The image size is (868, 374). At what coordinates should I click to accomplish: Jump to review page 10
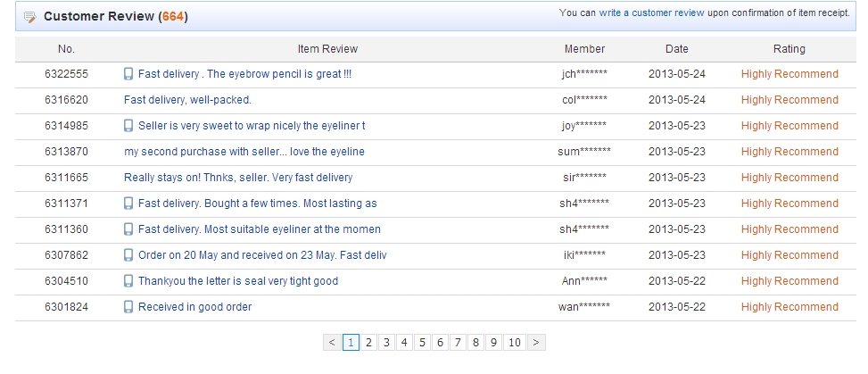[x=514, y=343]
